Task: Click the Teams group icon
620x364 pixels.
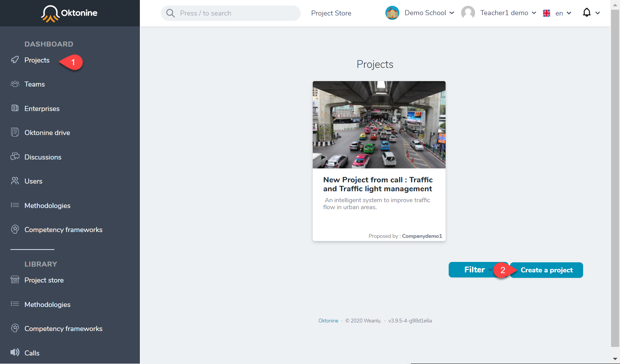Action: [x=15, y=84]
